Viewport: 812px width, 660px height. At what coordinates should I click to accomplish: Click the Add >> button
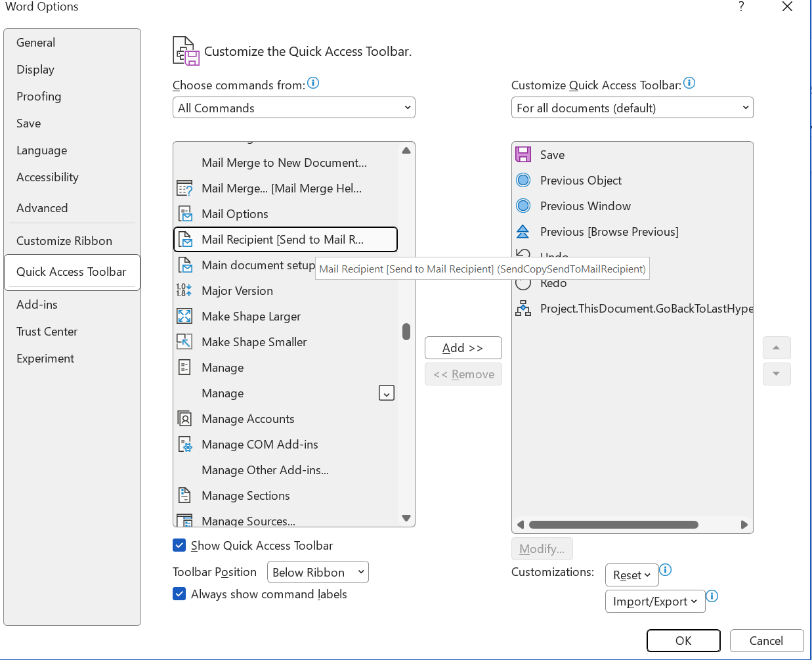point(463,348)
